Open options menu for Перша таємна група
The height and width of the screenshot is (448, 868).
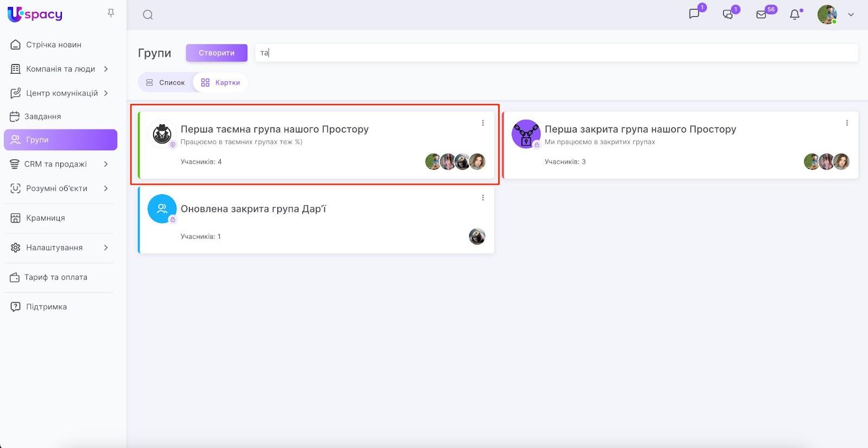(x=483, y=123)
